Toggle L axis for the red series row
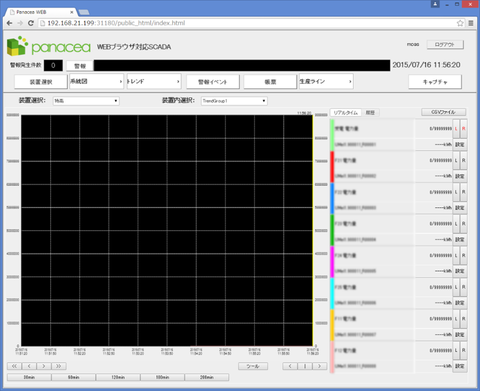This screenshot has height=391, width=480. pos(456,160)
